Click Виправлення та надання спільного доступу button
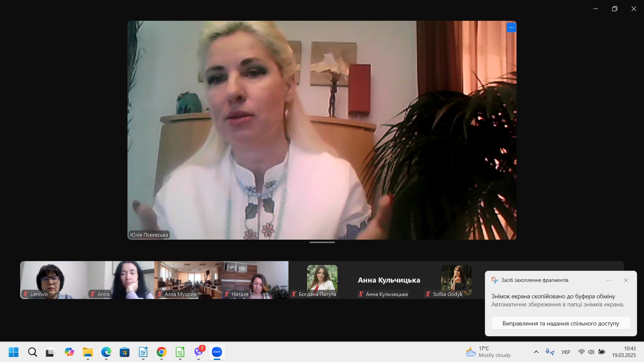The image size is (644, 362). [560, 323]
